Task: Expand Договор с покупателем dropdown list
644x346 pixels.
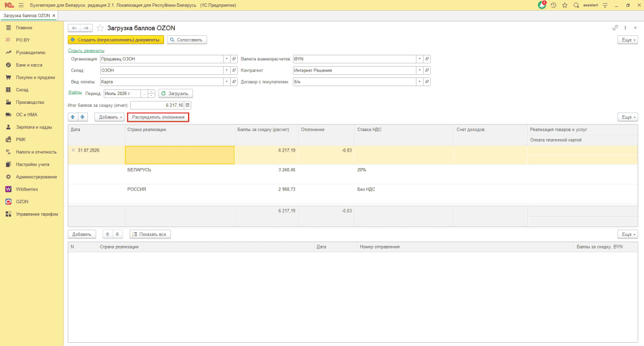Action: pos(419,82)
